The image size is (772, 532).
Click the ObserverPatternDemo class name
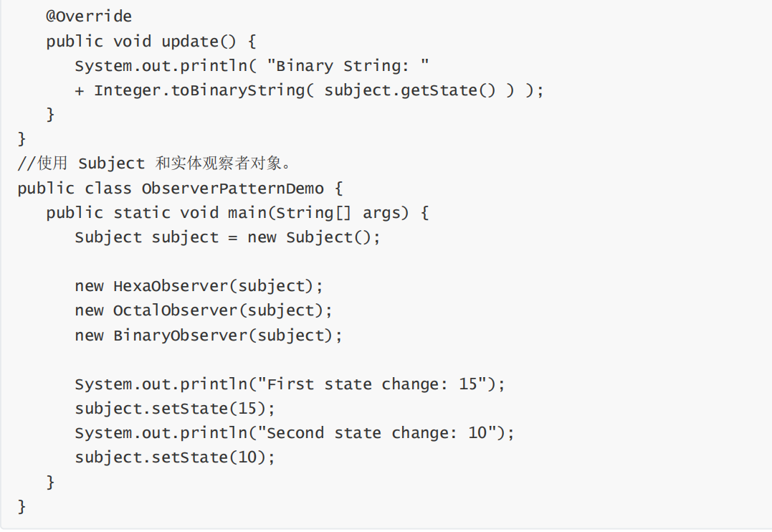232,189
